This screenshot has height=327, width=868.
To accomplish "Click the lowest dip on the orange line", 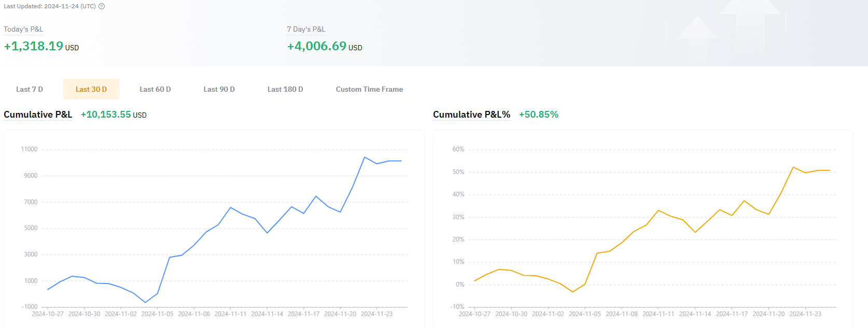I will pos(572,292).
